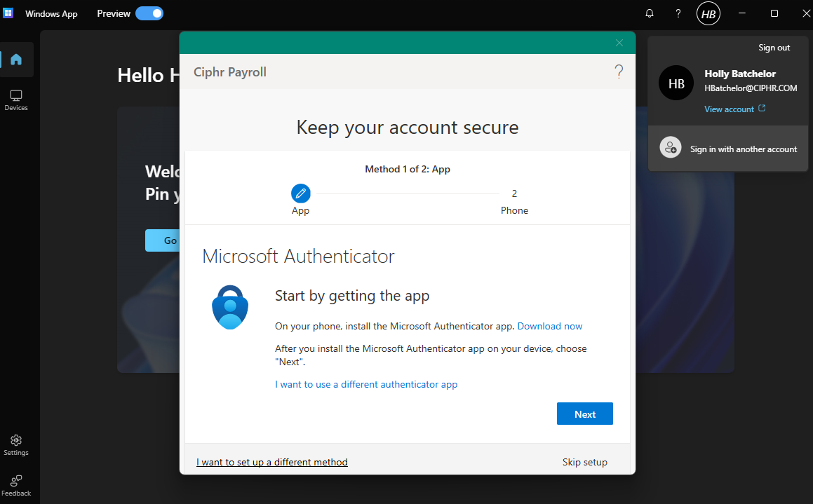This screenshot has width=813, height=504.
Task: Click the large HB profile picture
Action: [676, 83]
